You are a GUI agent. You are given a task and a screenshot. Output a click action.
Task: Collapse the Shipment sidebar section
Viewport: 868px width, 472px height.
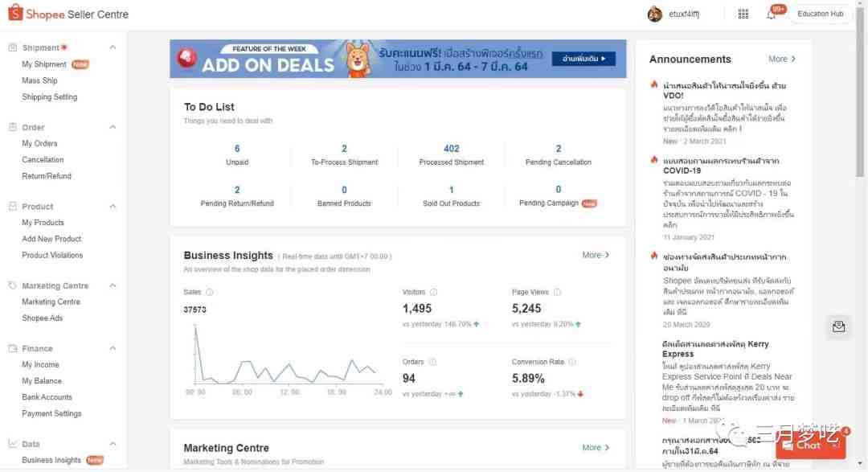(113, 47)
